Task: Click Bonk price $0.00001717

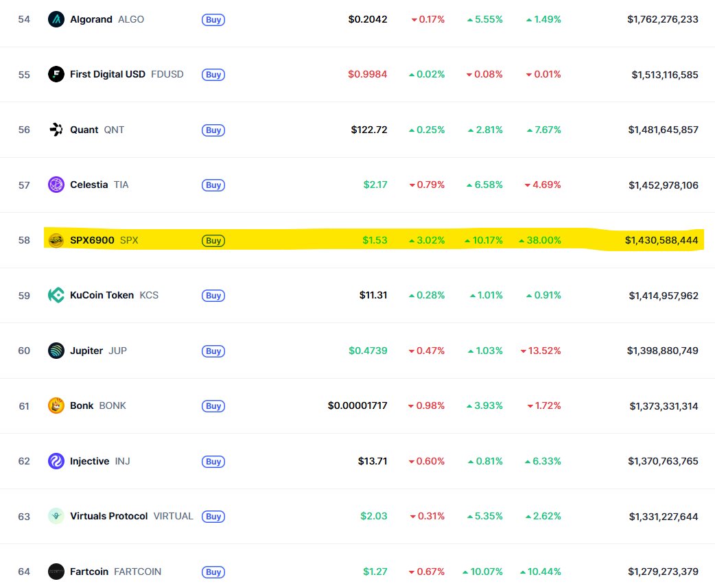Action: (357, 405)
